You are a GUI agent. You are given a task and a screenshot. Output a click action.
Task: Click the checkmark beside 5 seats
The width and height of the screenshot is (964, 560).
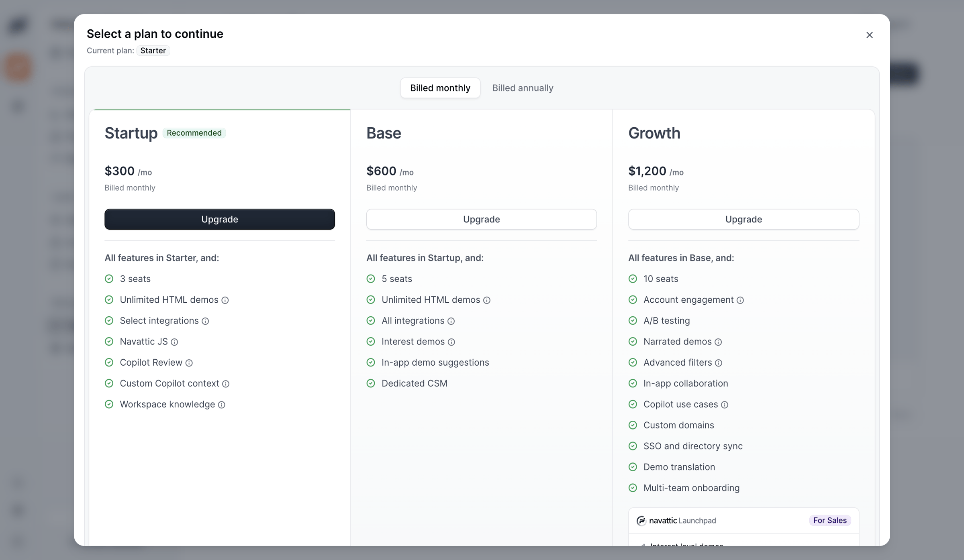tap(371, 279)
